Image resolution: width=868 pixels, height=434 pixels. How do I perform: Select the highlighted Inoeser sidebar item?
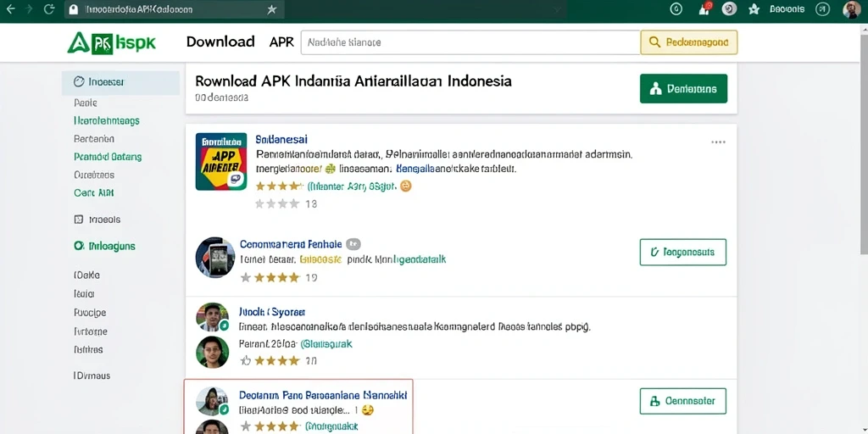tap(120, 82)
